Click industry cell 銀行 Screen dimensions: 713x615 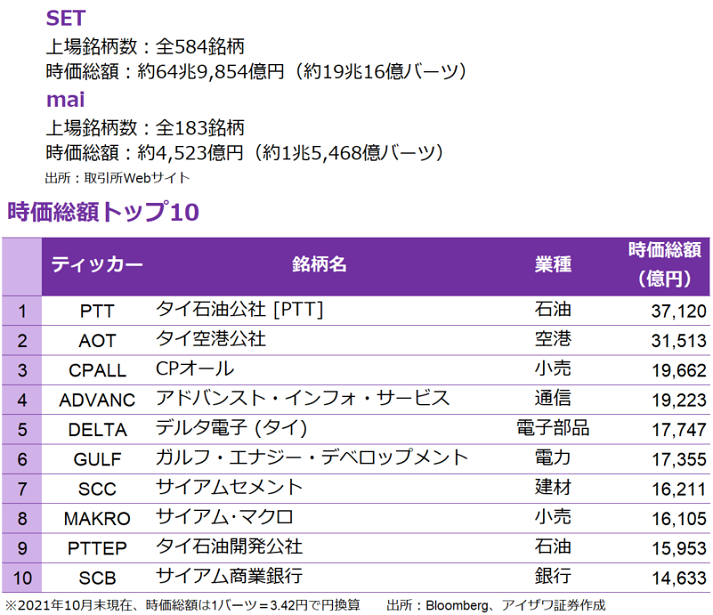[x=553, y=576]
